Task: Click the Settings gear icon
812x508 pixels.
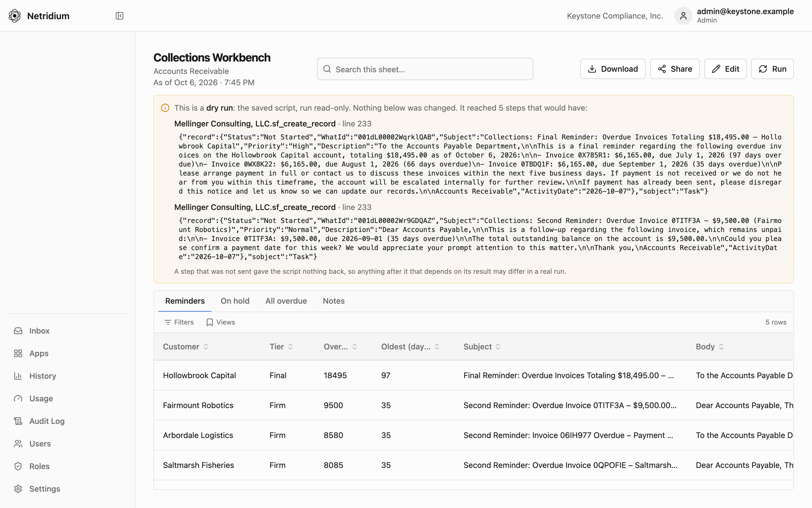Action: coord(18,489)
